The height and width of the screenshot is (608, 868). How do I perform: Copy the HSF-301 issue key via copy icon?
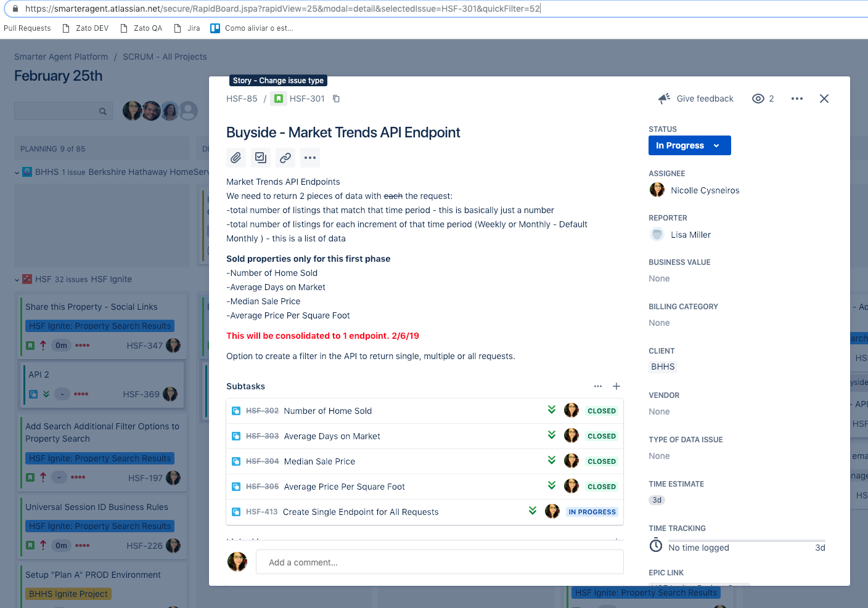point(336,98)
